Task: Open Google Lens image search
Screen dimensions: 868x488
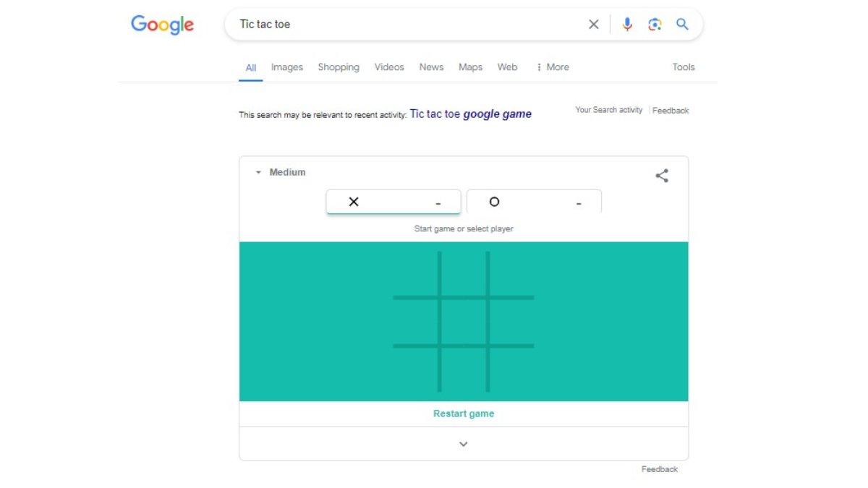Action: click(655, 25)
